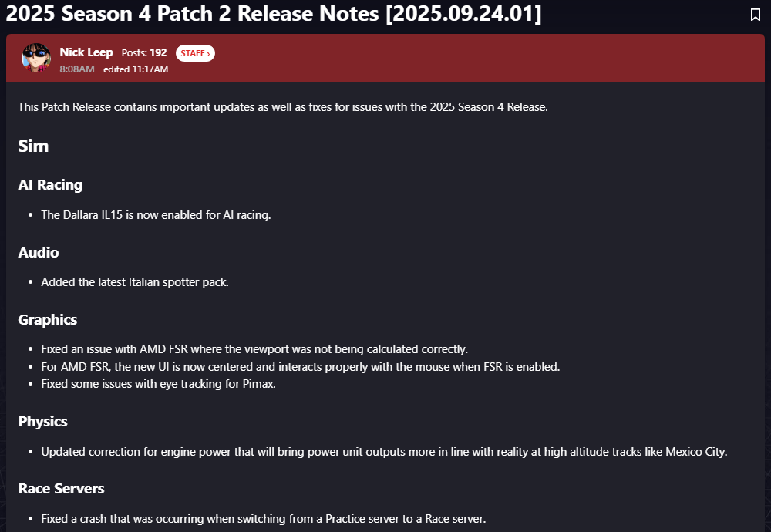
Task: Open Nick Leep's profile from username
Action: coord(86,52)
